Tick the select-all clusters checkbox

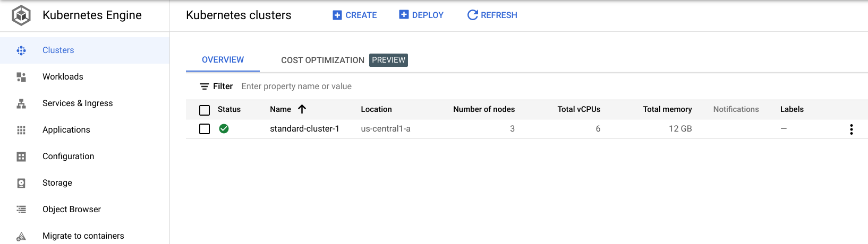tap(205, 110)
